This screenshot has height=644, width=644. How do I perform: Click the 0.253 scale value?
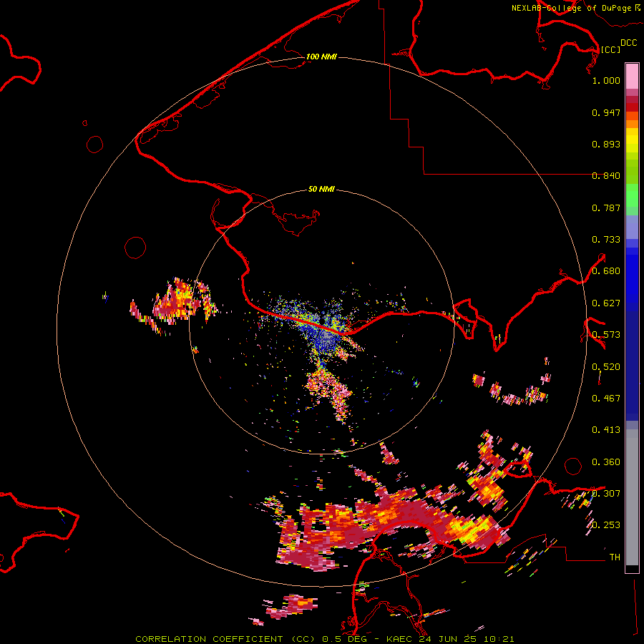[606, 525]
